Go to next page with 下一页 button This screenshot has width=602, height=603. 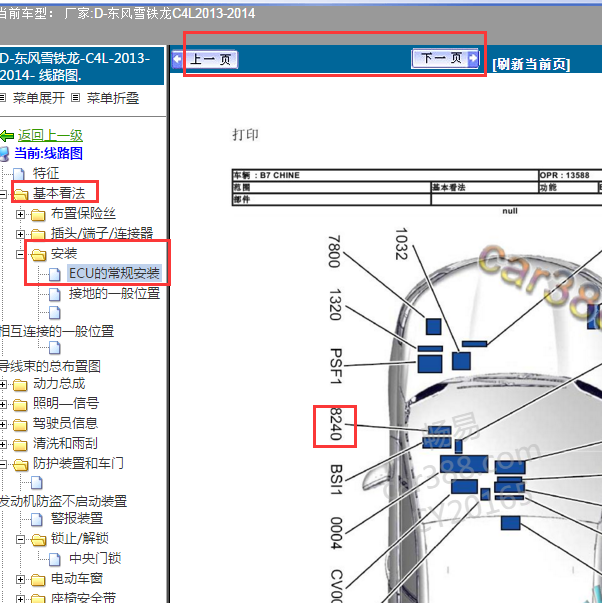click(x=445, y=58)
